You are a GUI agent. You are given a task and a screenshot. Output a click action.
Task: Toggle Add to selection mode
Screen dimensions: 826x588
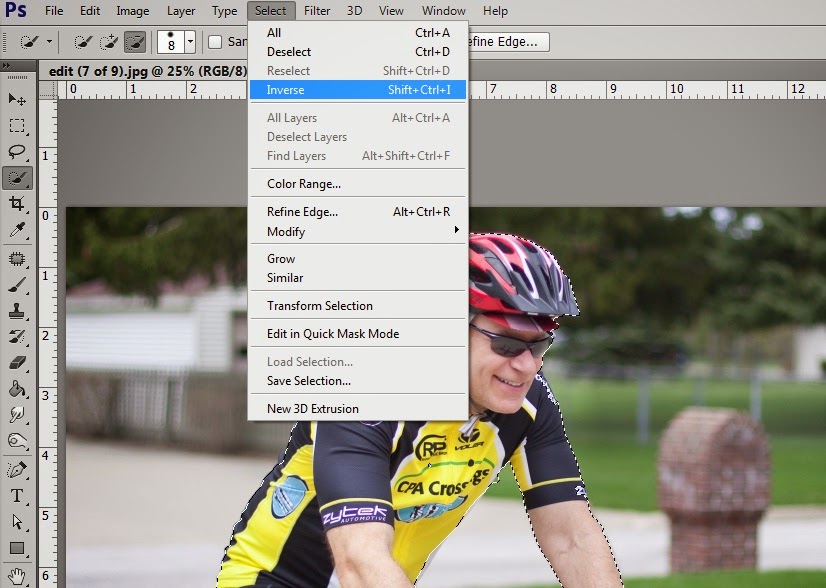[107, 42]
